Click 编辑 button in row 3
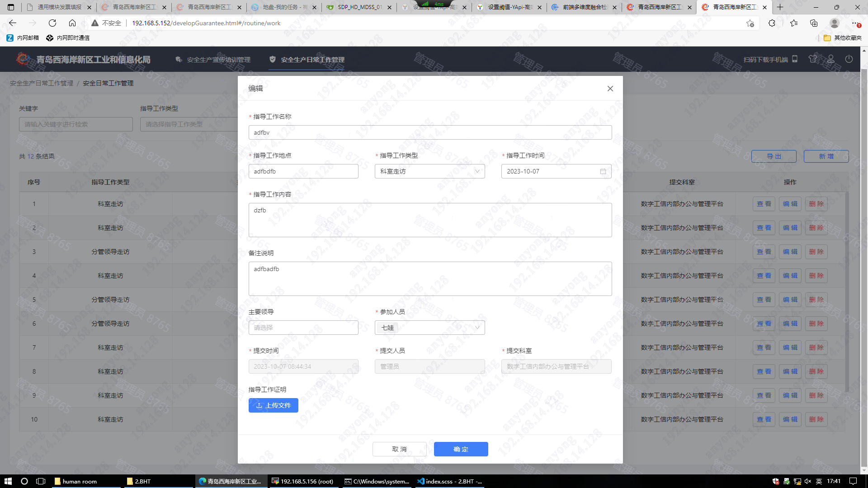Viewport: 868px width, 488px height. point(790,252)
